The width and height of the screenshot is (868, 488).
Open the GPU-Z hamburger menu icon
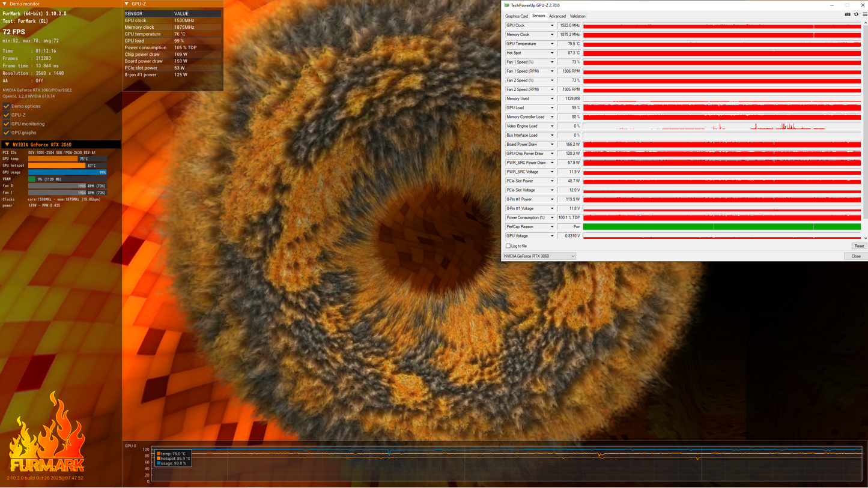click(864, 14)
